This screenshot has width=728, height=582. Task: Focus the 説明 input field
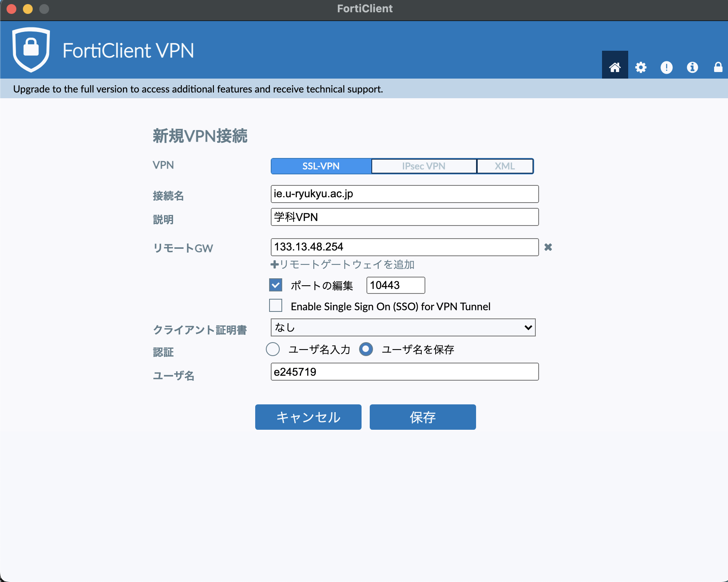404,217
